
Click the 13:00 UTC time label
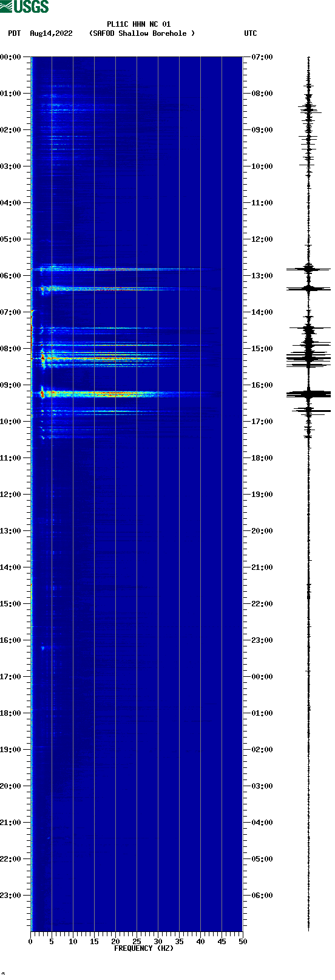point(262,276)
